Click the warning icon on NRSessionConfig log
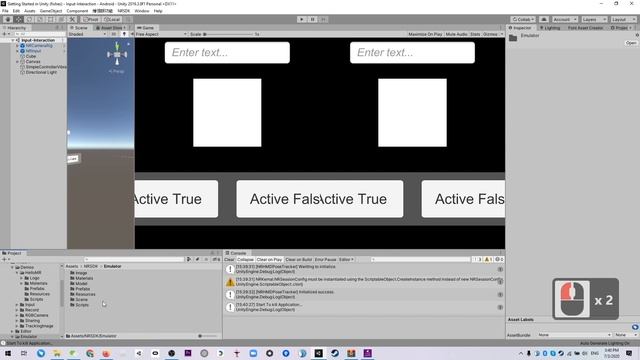The image size is (640, 360). 230,282
